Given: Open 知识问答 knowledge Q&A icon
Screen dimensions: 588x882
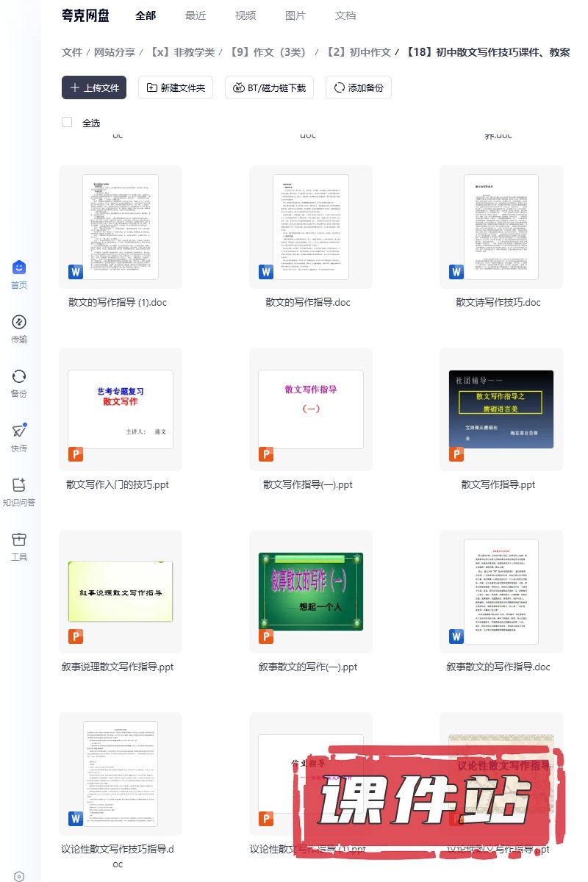Looking at the screenshot, I should [x=19, y=485].
